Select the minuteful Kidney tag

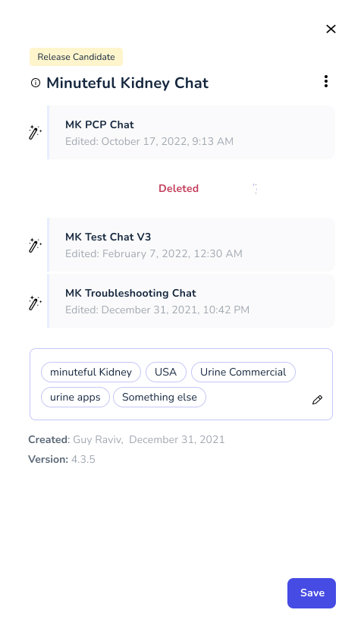pos(91,373)
